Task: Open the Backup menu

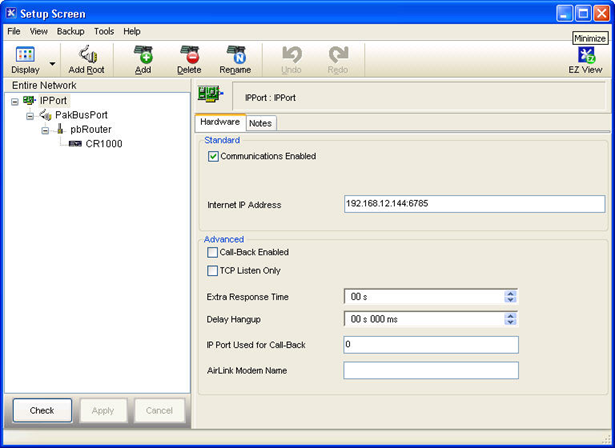Action: [x=70, y=31]
